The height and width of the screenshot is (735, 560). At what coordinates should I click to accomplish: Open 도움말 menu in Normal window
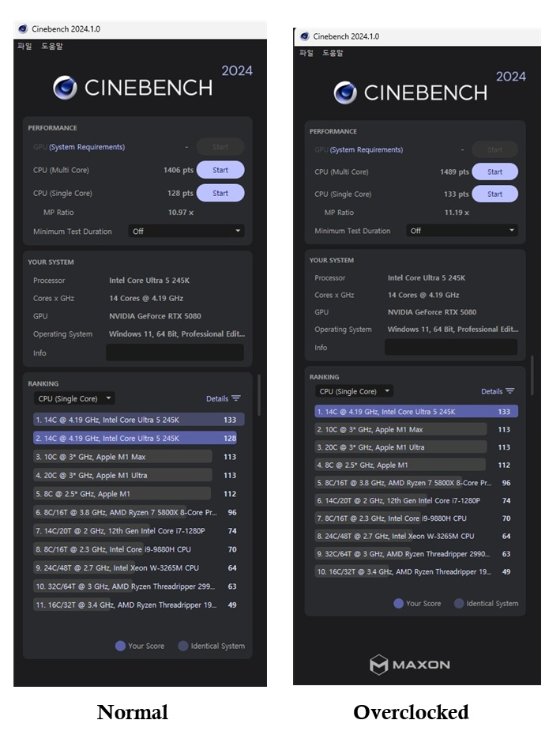[51, 46]
